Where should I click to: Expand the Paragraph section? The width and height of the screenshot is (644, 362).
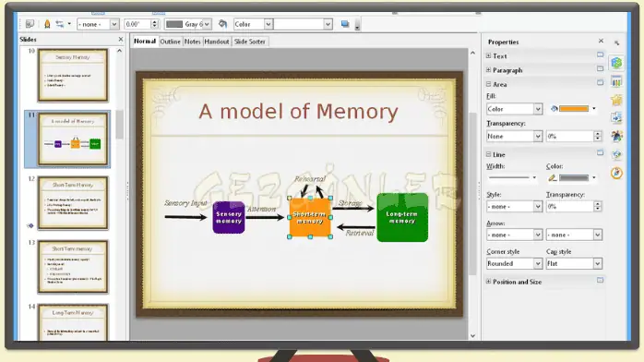point(488,70)
